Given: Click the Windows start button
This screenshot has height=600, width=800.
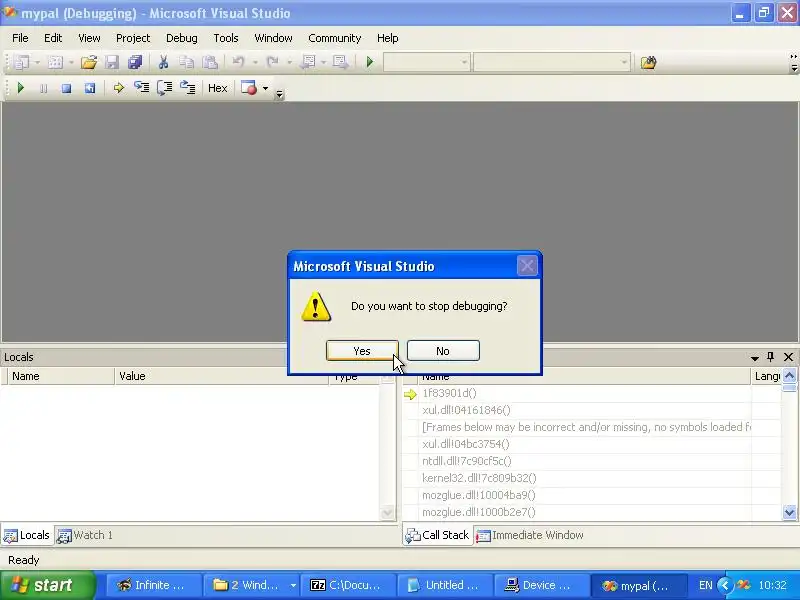Looking at the screenshot, I should [x=47, y=585].
